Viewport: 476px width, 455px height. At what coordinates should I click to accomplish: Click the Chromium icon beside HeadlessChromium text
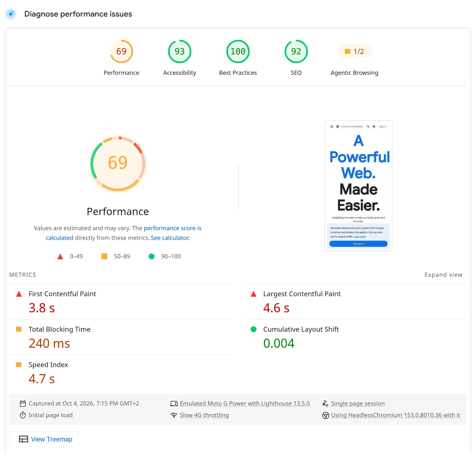point(326,415)
